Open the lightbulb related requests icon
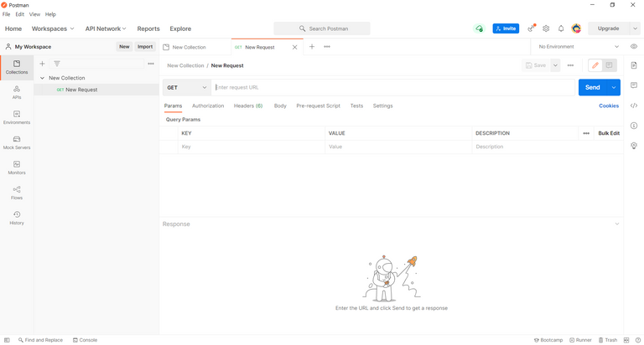The height and width of the screenshot is (345, 644). tap(634, 146)
